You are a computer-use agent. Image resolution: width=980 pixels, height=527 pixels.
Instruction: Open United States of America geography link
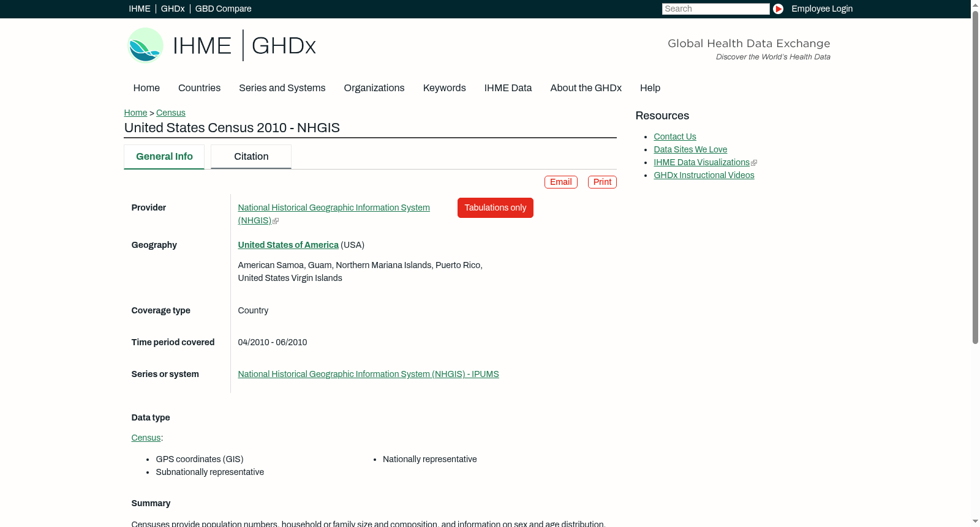(288, 245)
